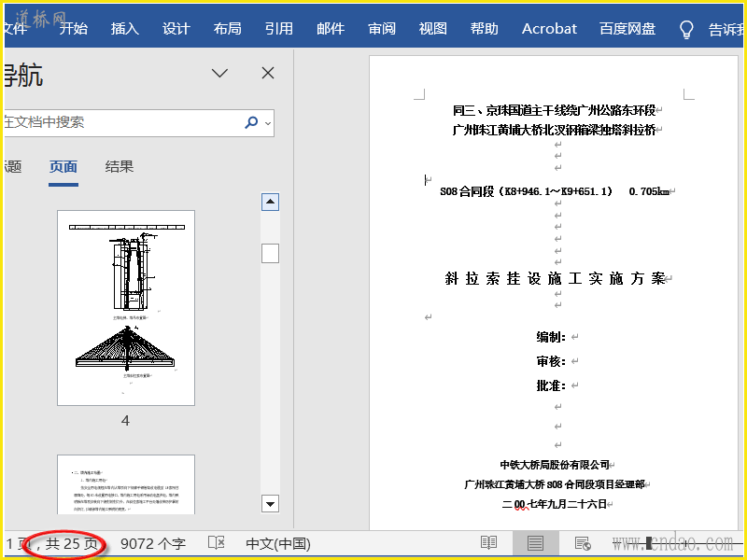
Task: Click the document search input field
Action: [121, 122]
